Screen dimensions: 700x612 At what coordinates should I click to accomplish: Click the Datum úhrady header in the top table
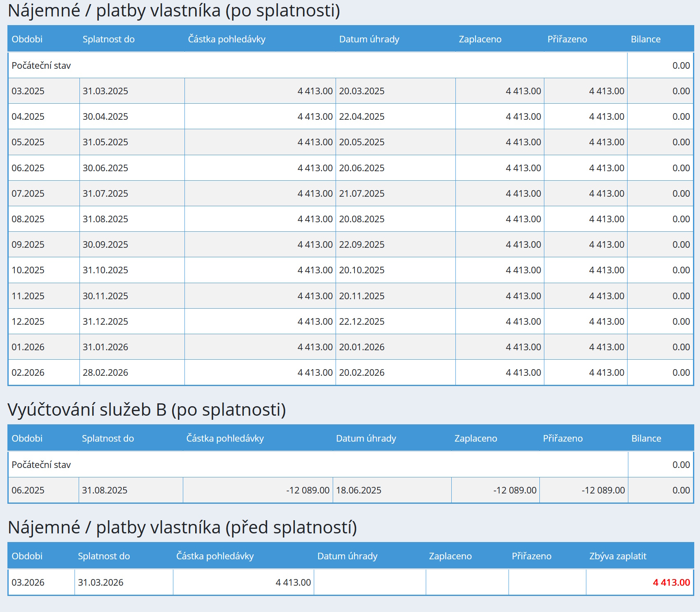pyautogui.click(x=369, y=39)
